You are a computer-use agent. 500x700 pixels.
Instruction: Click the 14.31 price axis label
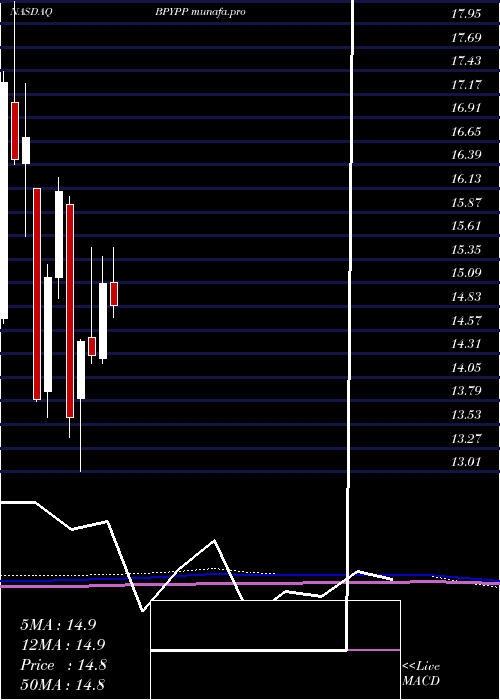point(466,344)
